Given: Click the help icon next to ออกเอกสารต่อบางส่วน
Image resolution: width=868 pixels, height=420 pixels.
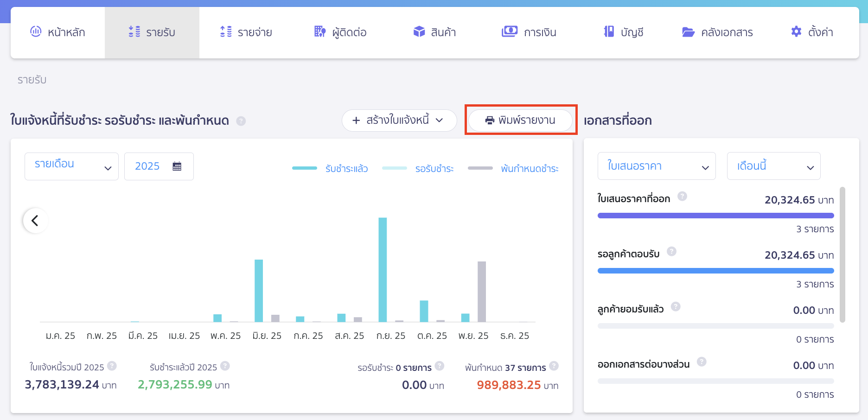Looking at the screenshot, I should click(x=702, y=362).
